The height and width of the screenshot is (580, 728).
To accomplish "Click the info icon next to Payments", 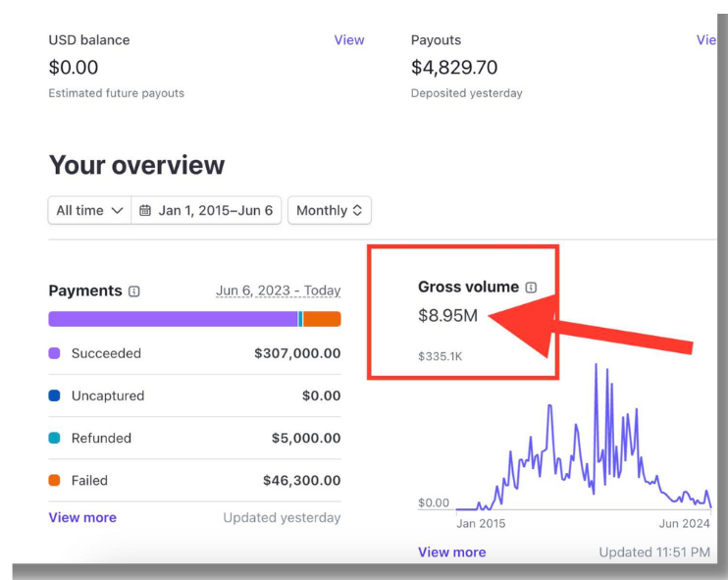I will [134, 291].
